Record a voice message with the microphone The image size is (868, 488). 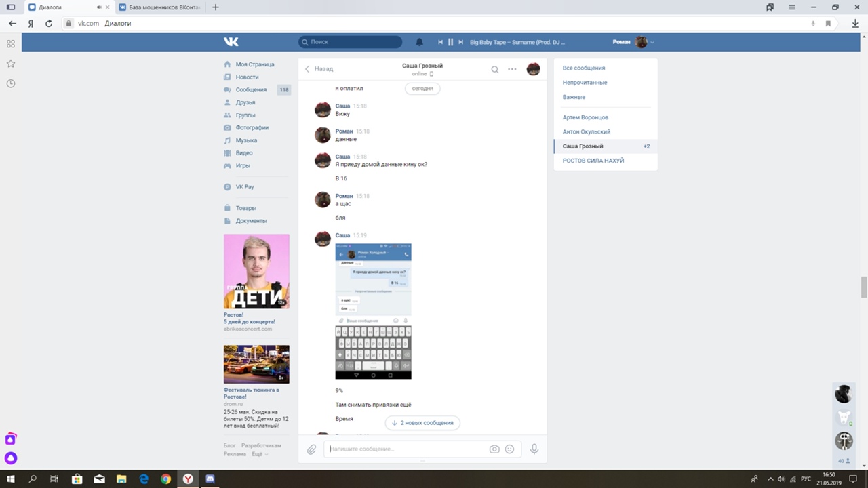click(534, 449)
